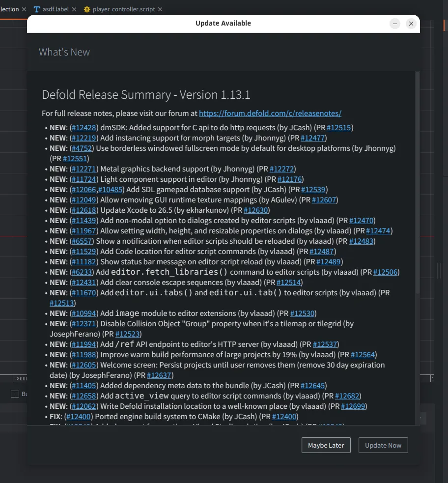The image size is (448, 483).
Task: Close the asdf.label tab
Action: click(74, 9)
